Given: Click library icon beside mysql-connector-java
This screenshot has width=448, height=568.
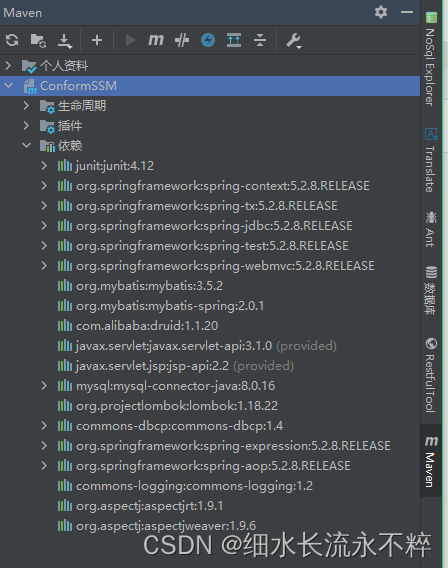Looking at the screenshot, I should tap(65, 385).
